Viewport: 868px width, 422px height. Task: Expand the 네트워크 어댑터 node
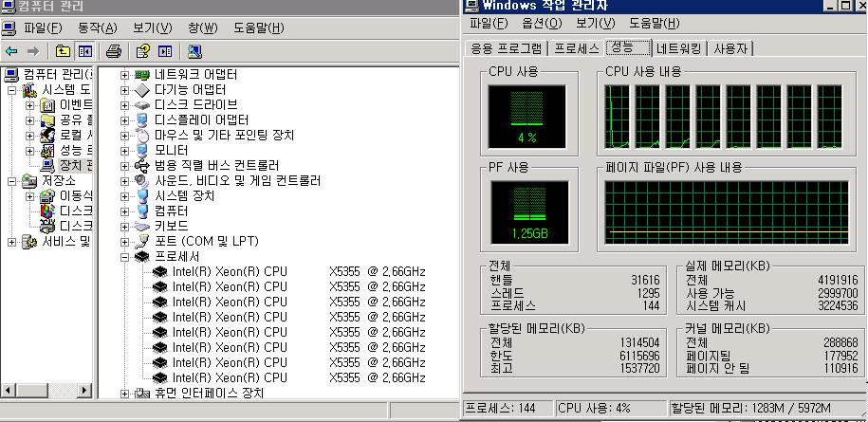[124, 75]
